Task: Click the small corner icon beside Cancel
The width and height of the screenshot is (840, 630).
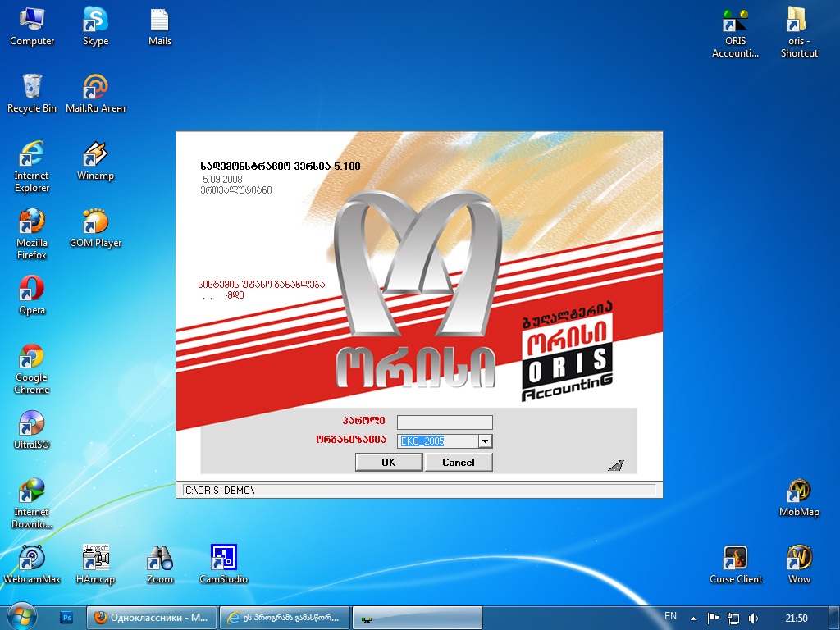Action: click(x=615, y=465)
